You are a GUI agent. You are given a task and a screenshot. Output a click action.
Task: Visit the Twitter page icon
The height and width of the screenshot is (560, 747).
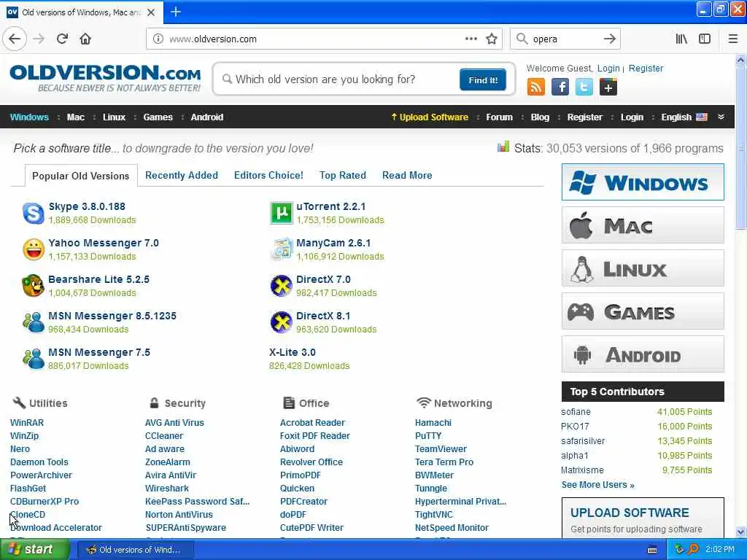[x=584, y=87]
